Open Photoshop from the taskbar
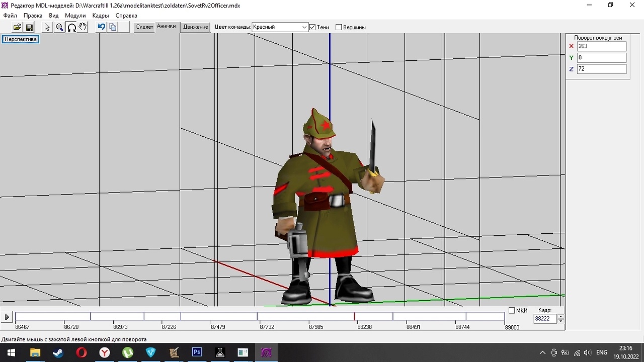 (x=197, y=352)
